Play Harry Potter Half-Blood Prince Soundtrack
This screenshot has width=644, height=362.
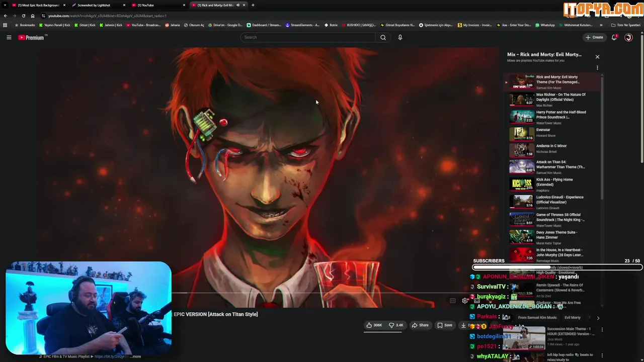552,117
